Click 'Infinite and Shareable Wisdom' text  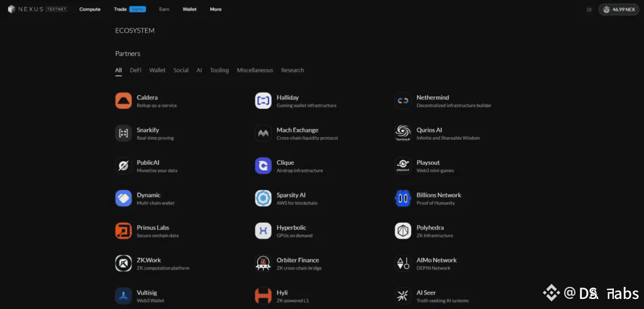point(448,138)
